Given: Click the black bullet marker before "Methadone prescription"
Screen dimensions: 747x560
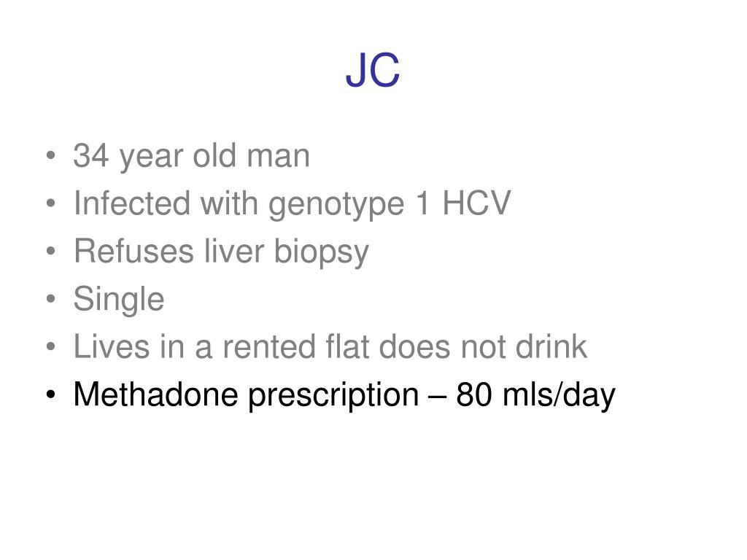Looking at the screenshot, I should (x=51, y=394).
